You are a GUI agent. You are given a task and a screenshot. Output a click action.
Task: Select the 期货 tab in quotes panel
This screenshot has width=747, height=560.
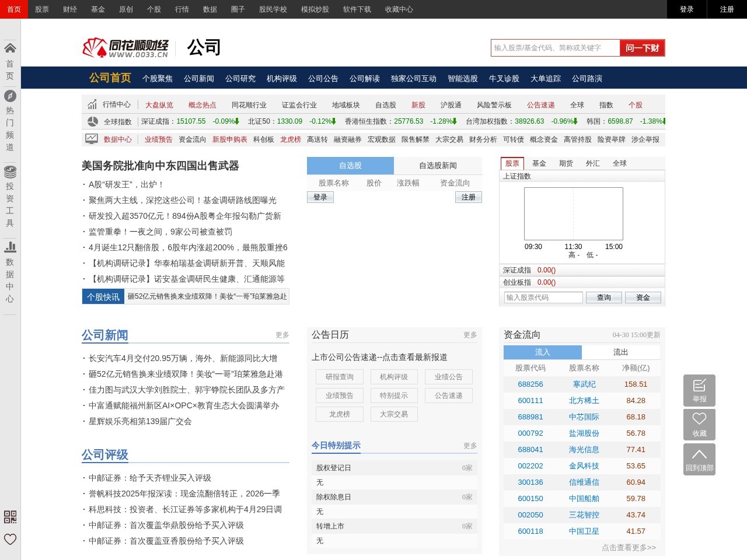pos(566,163)
